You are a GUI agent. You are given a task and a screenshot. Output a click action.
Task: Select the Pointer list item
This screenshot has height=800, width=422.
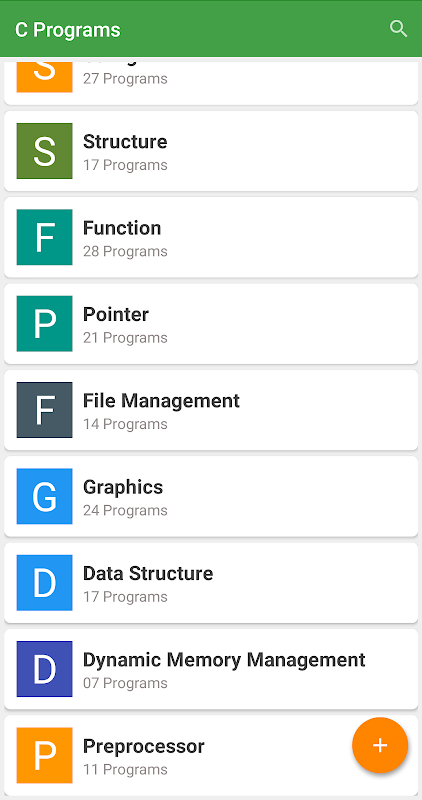click(211, 323)
